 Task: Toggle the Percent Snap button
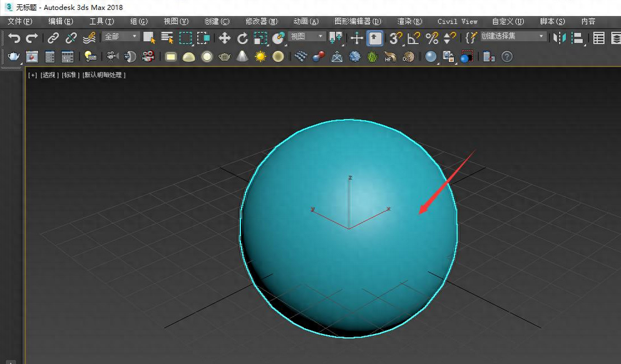[x=432, y=38]
